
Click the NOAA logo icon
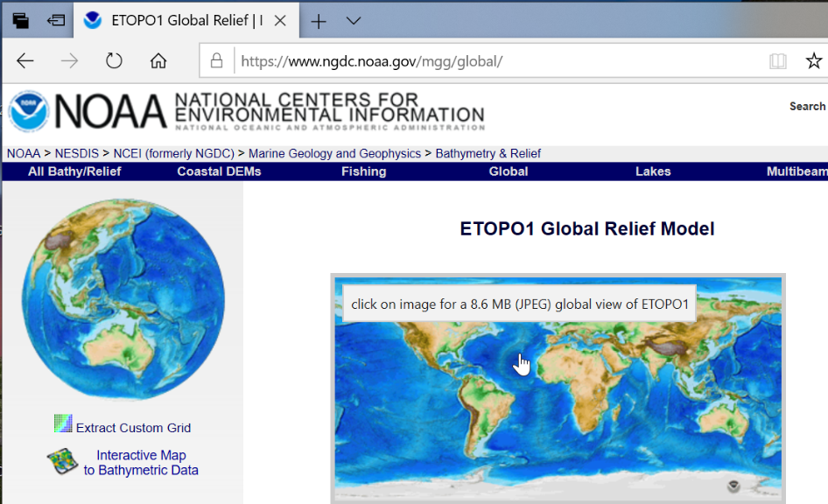coord(27,111)
